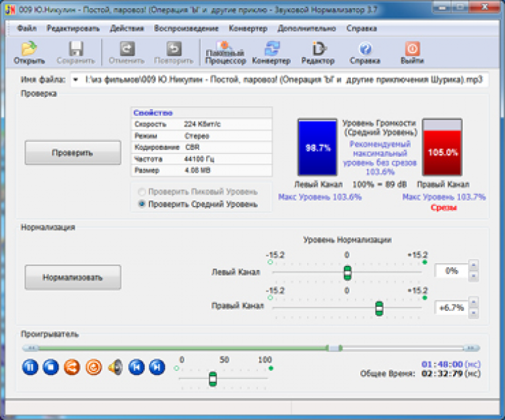505x420 pixels.
Task: Click the Частота 44100 Гц row
Action: (x=201, y=159)
